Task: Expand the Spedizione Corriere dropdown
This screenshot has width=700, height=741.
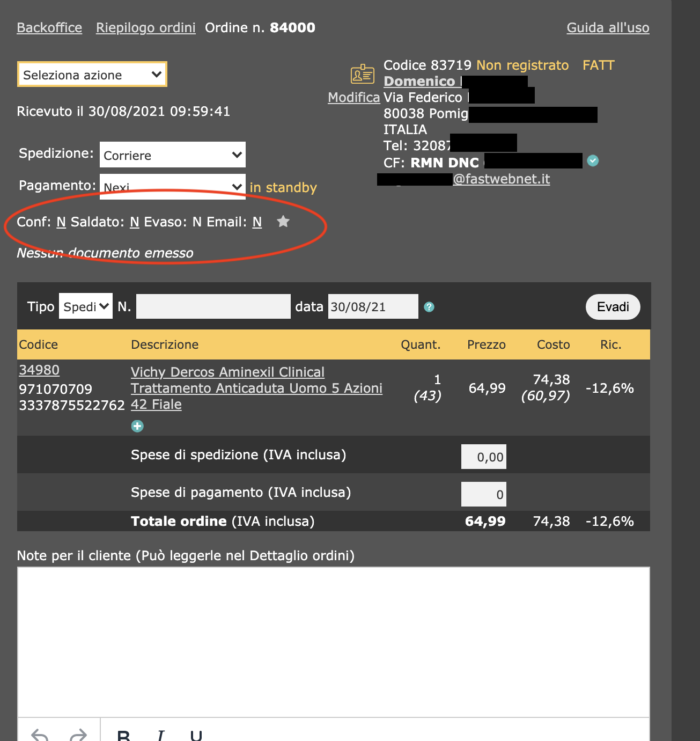Action: point(173,155)
